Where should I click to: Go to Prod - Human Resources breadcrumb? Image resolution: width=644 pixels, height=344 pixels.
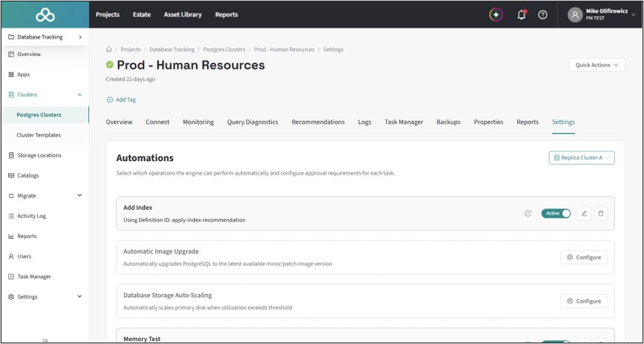click(x=284, y=49)
